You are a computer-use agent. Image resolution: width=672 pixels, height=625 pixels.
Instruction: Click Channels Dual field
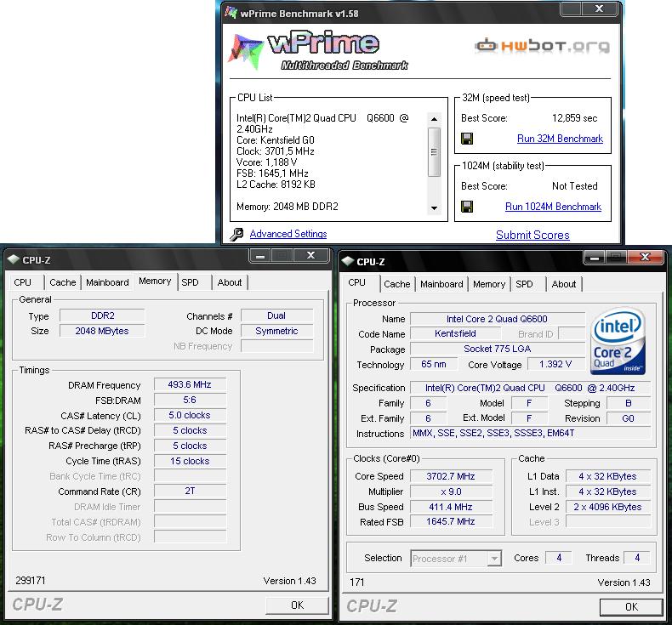pos(276,315)
